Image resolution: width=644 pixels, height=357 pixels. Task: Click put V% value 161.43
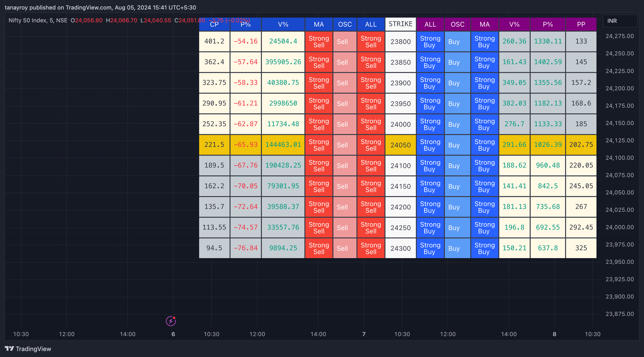[514, 62]
